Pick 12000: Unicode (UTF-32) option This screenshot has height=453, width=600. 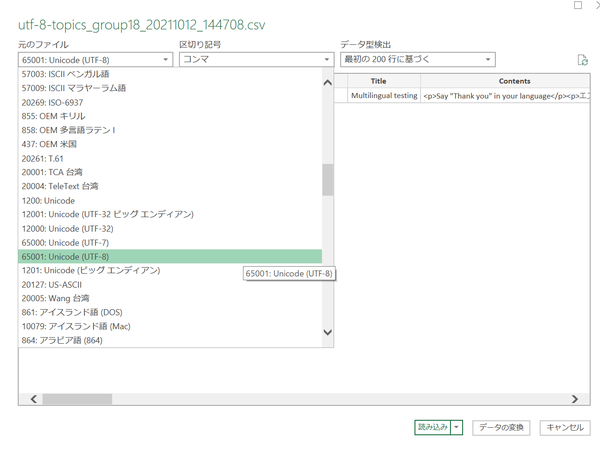(x=170, y=228)
